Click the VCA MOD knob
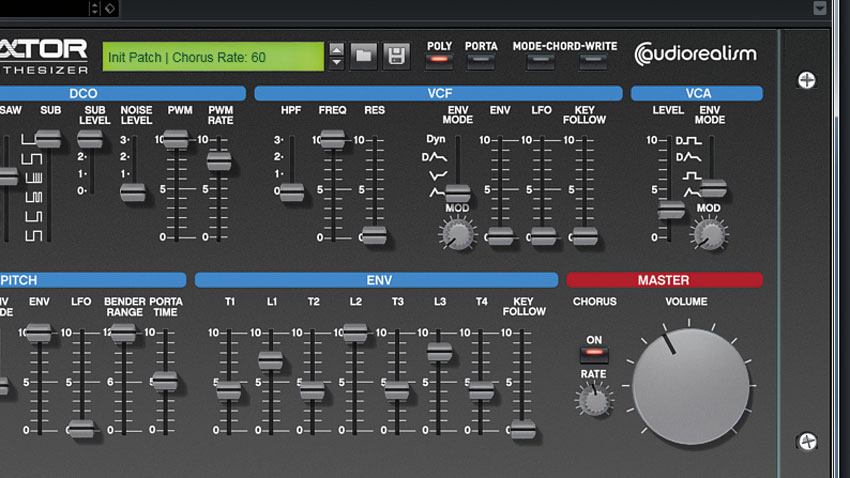 coord(709,234)
